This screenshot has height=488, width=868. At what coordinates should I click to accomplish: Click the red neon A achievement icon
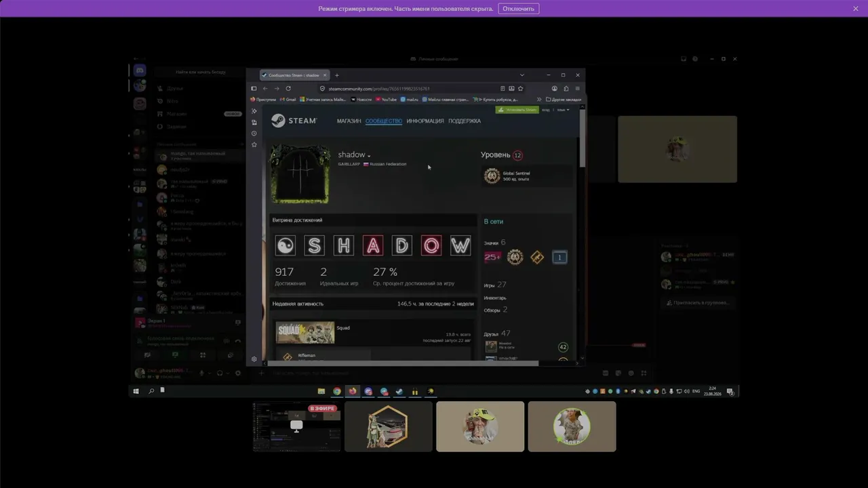[373, 245]
